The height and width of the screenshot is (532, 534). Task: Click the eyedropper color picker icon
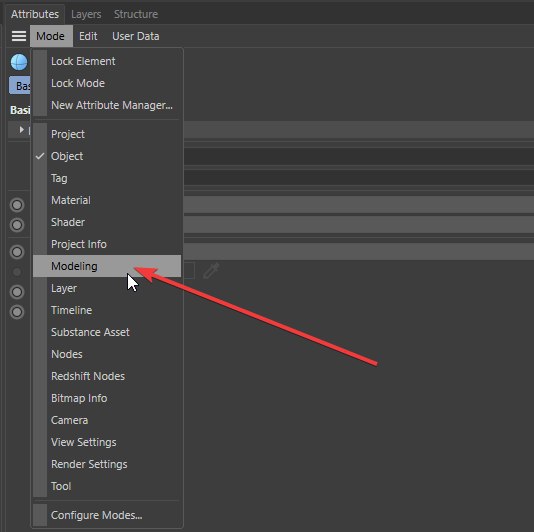211,271
